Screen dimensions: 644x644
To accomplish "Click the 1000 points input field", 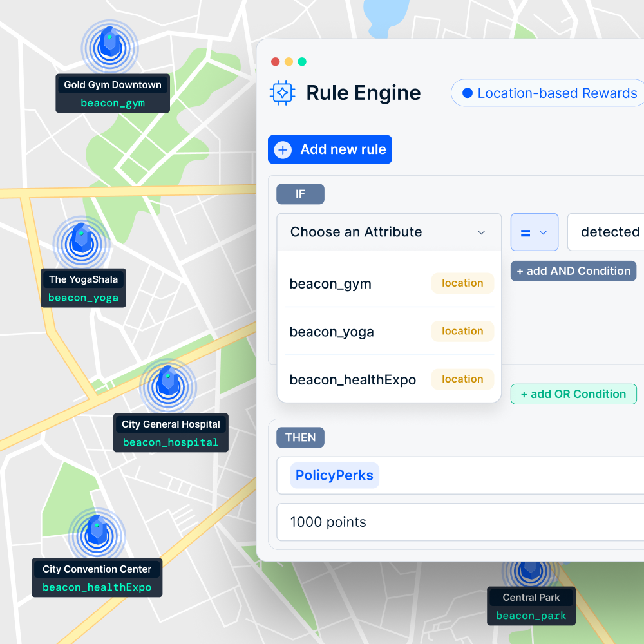I will click(460, 522).
